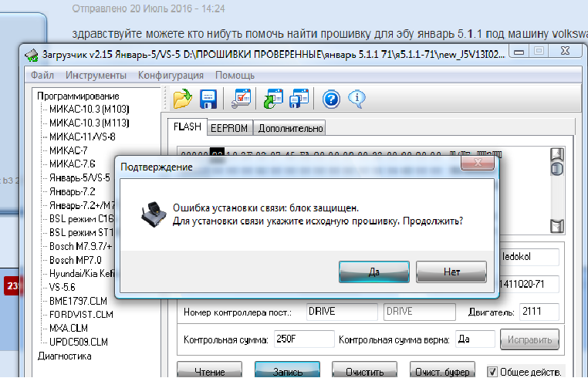The image size is (588, 378).
Task: Select the BSL режим ST1 entry
Action: 81,232
